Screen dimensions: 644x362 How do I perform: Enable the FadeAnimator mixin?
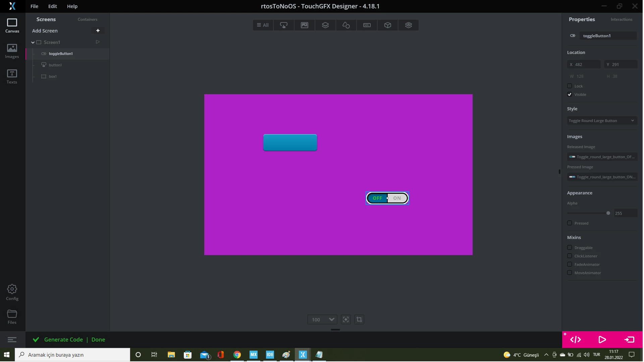click(570, 264)
